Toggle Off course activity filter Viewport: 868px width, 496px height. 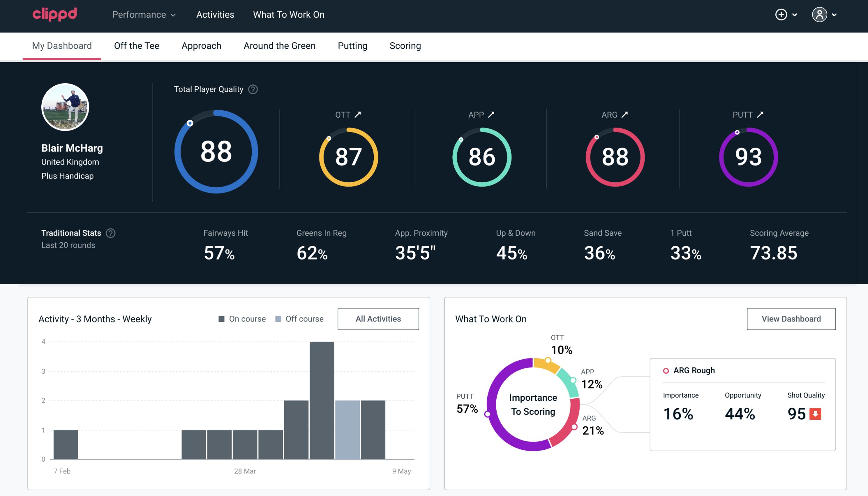[298, 319]
